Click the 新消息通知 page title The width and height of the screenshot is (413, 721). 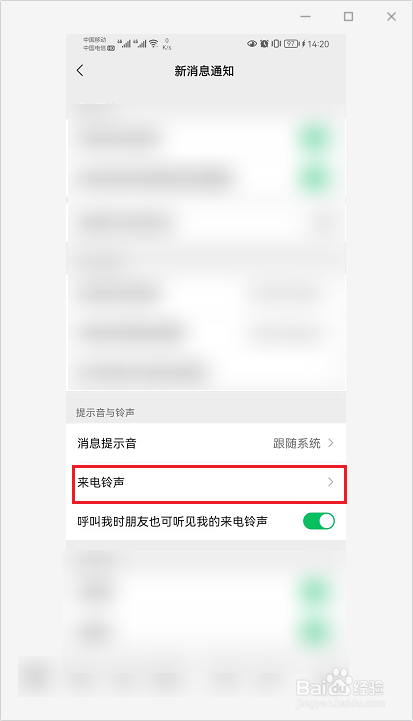pyautogui.click(x=204, y=71)
